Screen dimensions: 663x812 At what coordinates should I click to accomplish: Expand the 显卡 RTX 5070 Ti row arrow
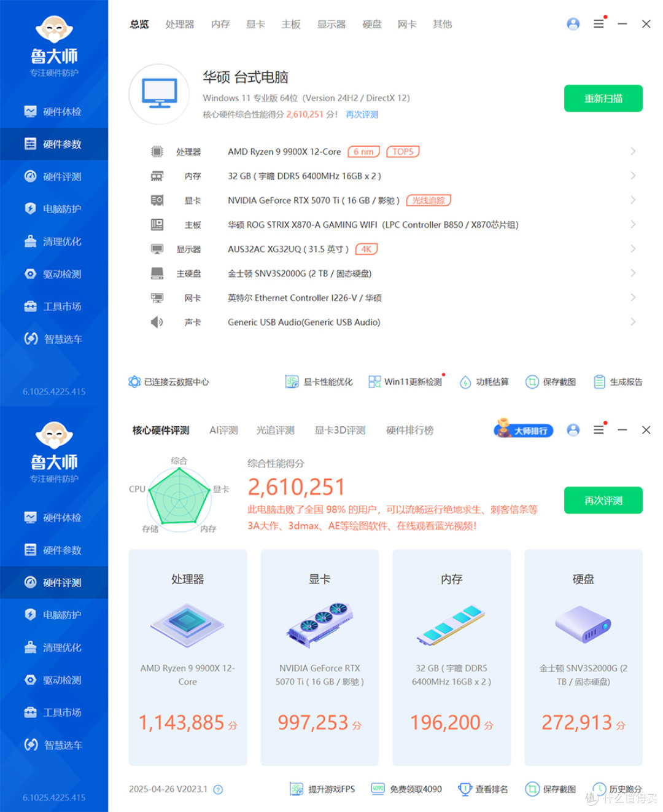tap(633, 200)
